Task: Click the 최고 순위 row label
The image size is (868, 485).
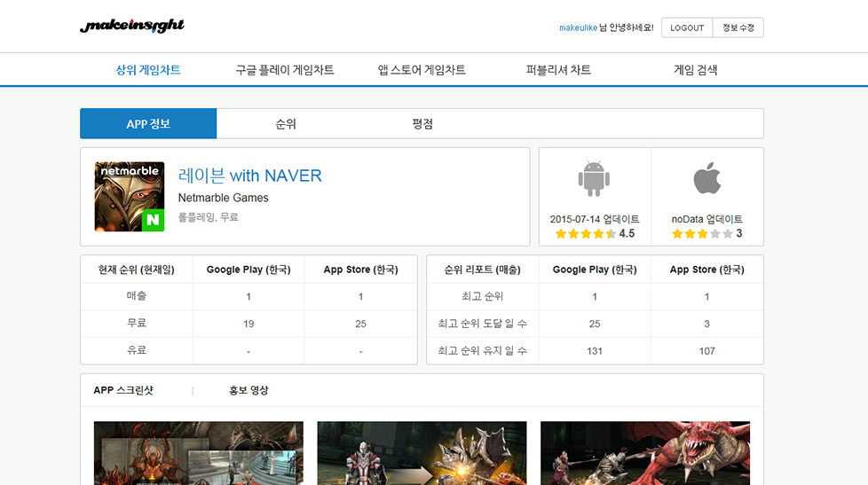Action: [482, 296]
